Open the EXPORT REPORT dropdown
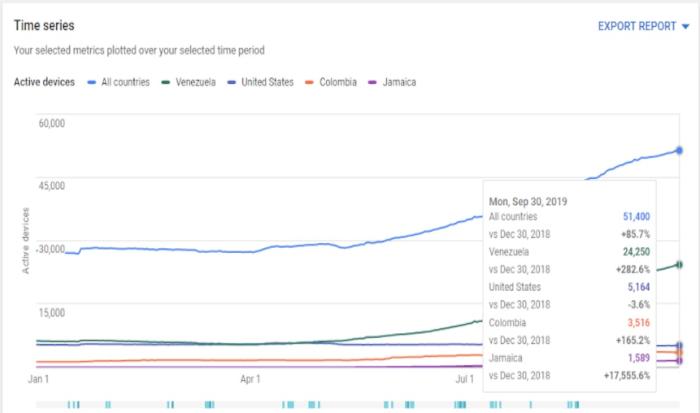 pos(636,26)
